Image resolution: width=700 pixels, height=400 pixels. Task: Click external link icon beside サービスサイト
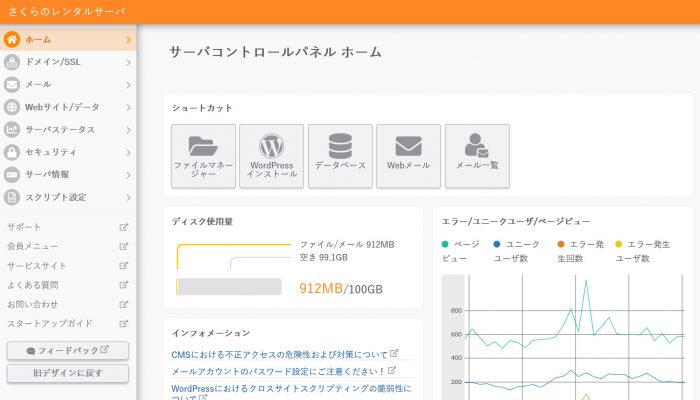coord(124,265)
